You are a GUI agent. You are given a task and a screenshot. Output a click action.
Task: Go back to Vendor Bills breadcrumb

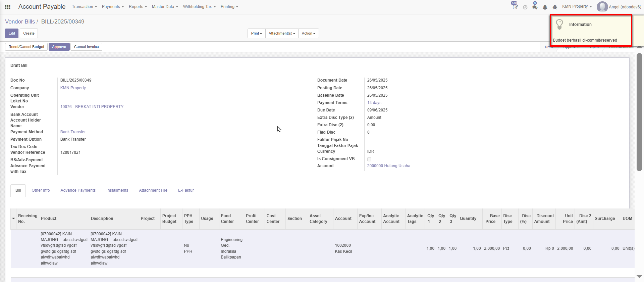pyautogui.click(x=20, y=21)
